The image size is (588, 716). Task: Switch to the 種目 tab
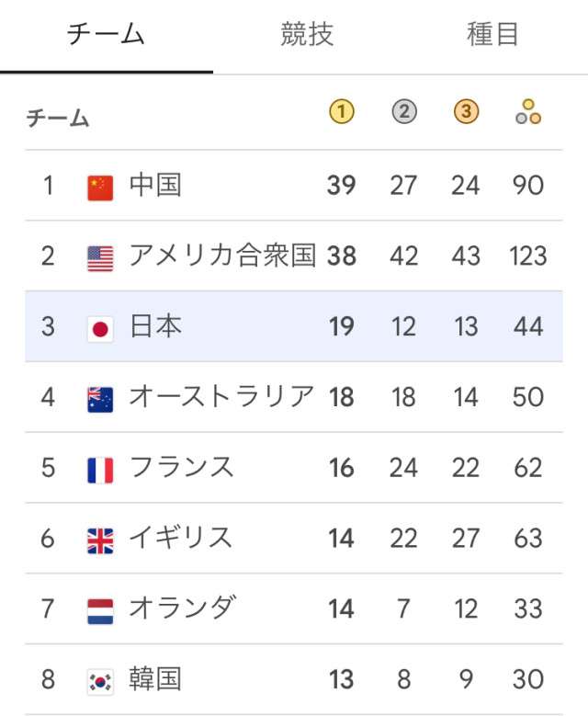[492, 35]
